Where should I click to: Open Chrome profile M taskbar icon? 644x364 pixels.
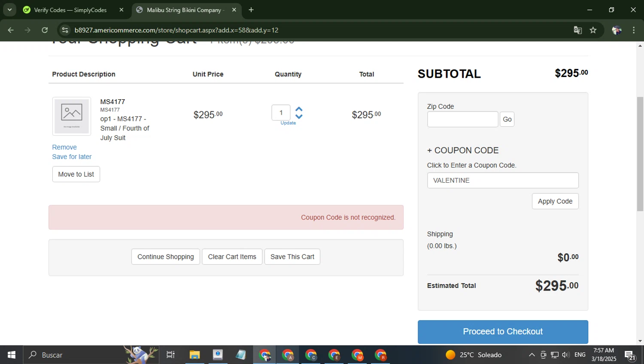point(357,355)
